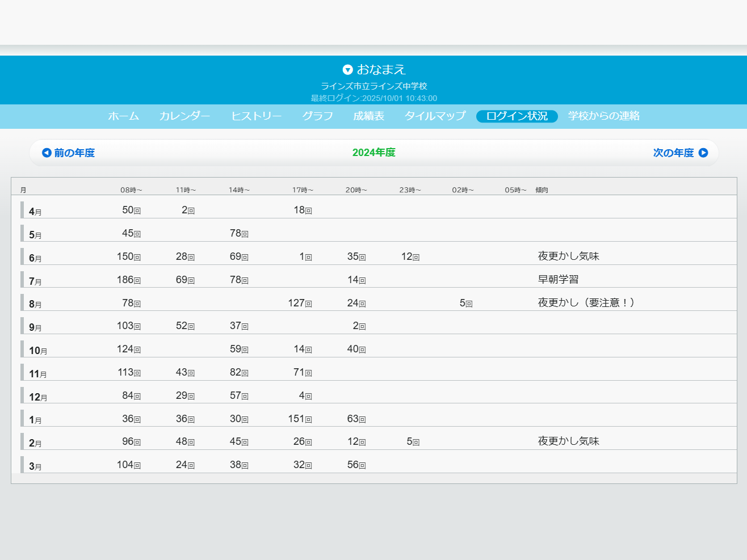Go to the グラフ tab
747x560 pixels.
tap(317, 116)
